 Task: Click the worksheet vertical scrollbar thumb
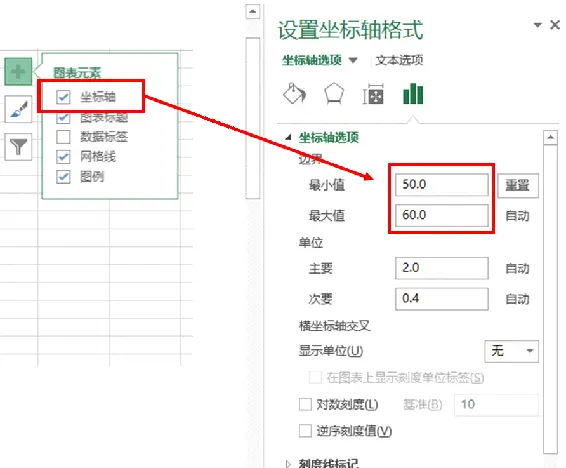(x=253, y=118)
